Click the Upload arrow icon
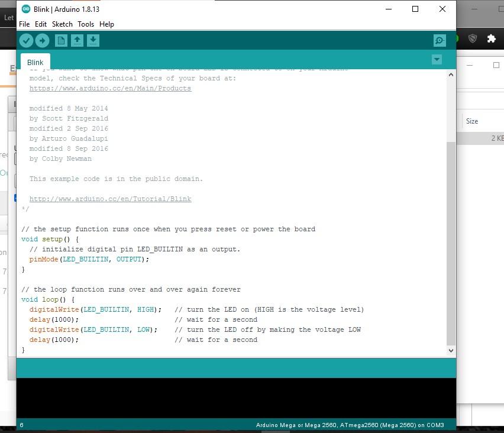 [42, 40]
